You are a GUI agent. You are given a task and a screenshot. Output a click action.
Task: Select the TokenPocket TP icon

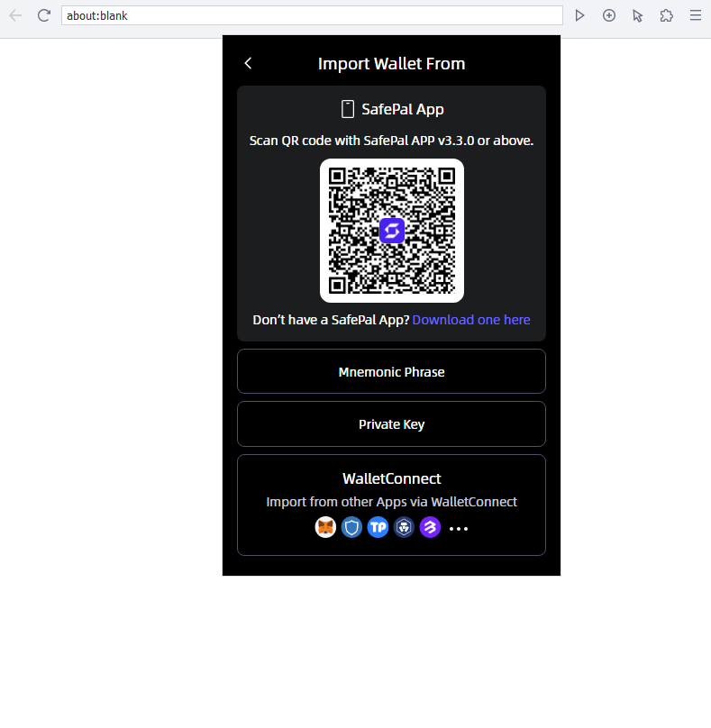378,528
